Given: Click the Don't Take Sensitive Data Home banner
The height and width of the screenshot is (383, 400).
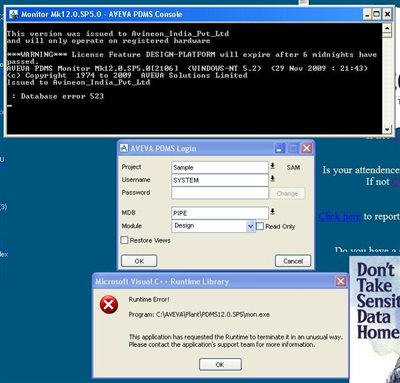Looking at the screenshot, I should tap(375, 319).
